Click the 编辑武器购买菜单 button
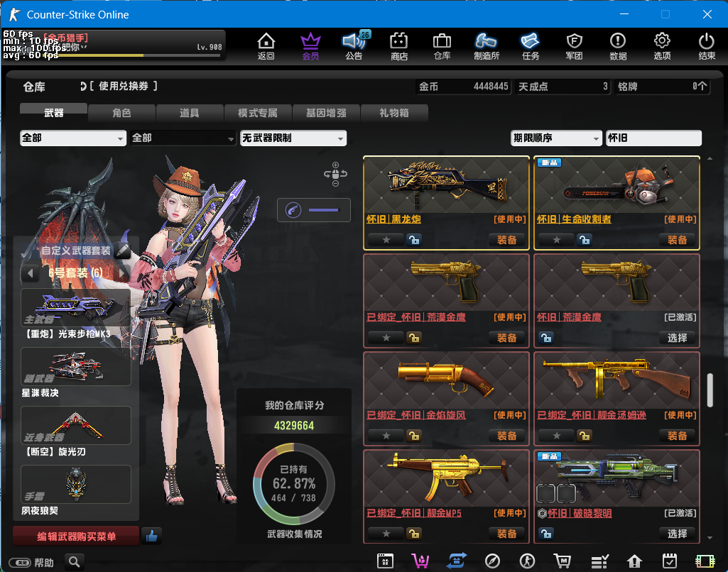 tap(76, 537)
